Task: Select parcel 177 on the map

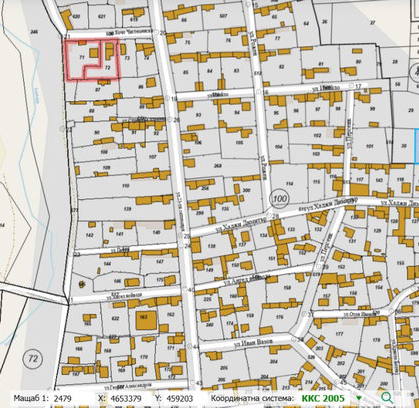Action: (x=339, y=333)
